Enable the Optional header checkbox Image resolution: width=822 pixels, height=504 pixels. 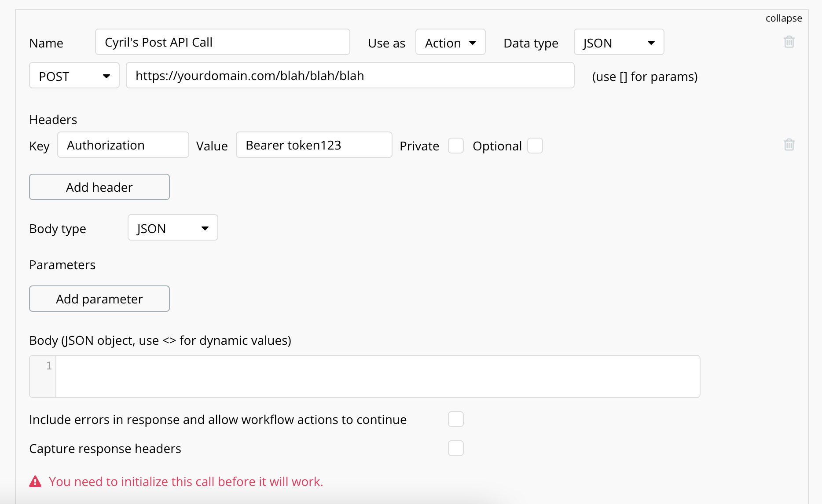click(x=535, y=146)
